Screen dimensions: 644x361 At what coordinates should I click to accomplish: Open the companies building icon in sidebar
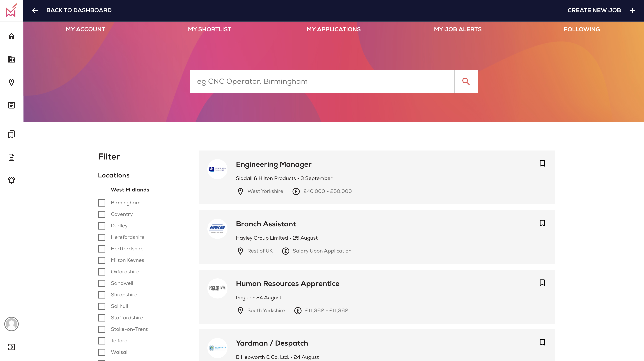pyautogui.click(x=11, y=59)
